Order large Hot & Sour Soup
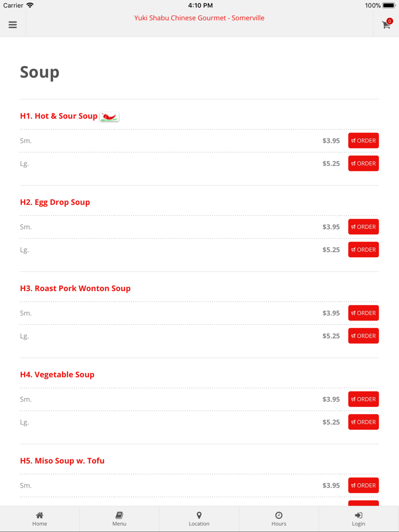Screen dimensions: 399x532 363,164
